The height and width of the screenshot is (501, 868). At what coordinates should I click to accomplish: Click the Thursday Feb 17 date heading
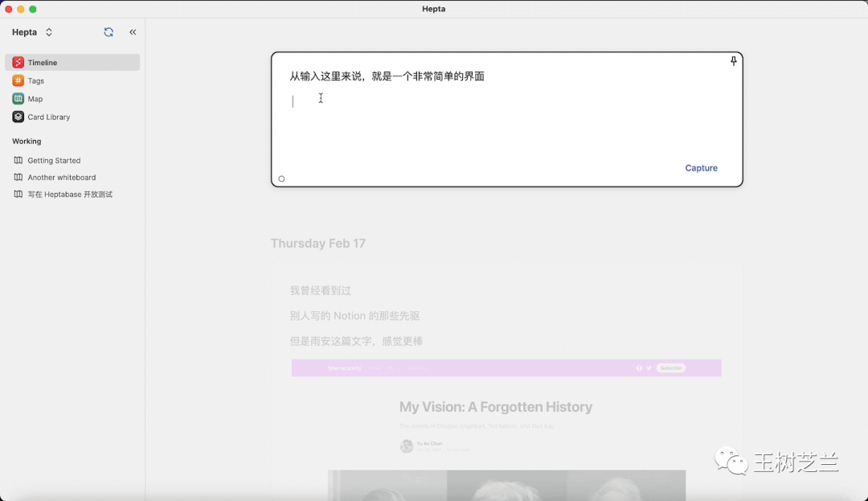318,244
